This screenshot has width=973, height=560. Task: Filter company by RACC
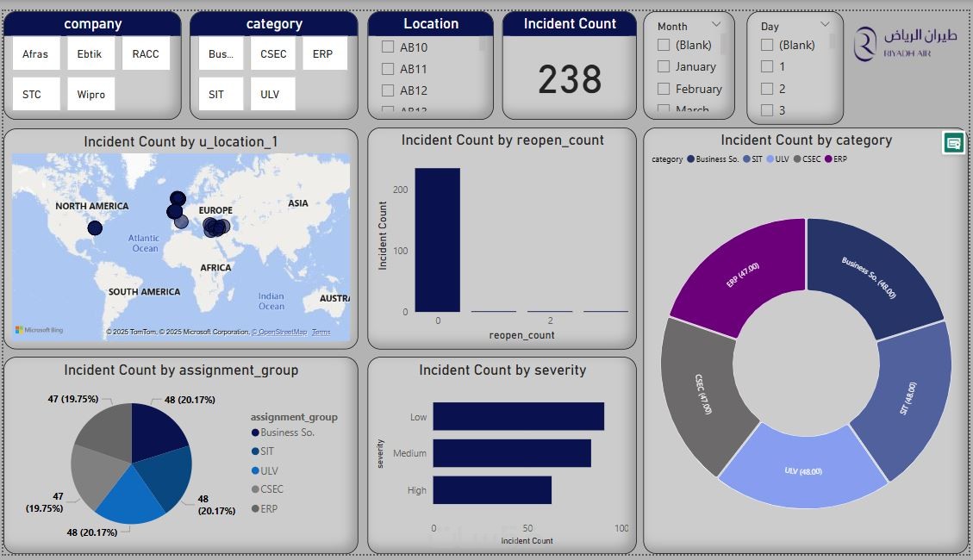tap(146, 54)
